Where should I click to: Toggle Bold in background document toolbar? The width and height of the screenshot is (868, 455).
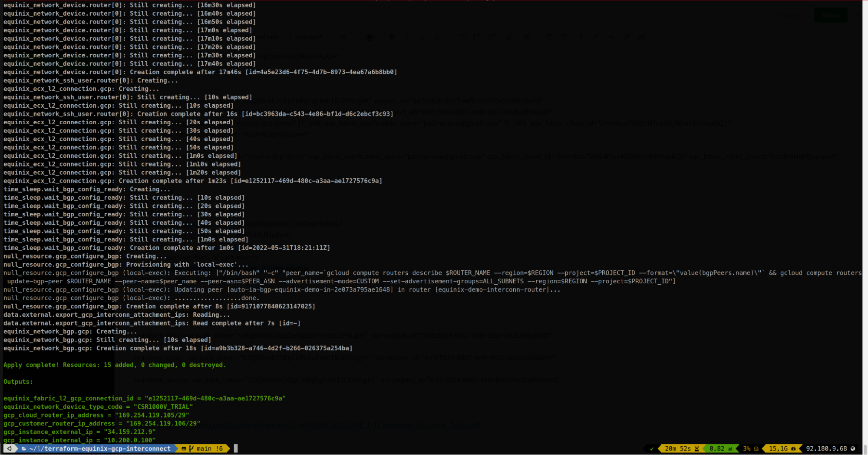coord(392,37)
